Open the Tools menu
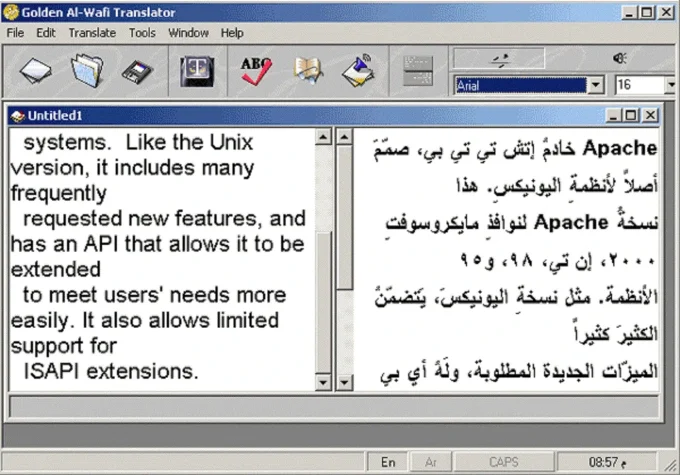 142,33
